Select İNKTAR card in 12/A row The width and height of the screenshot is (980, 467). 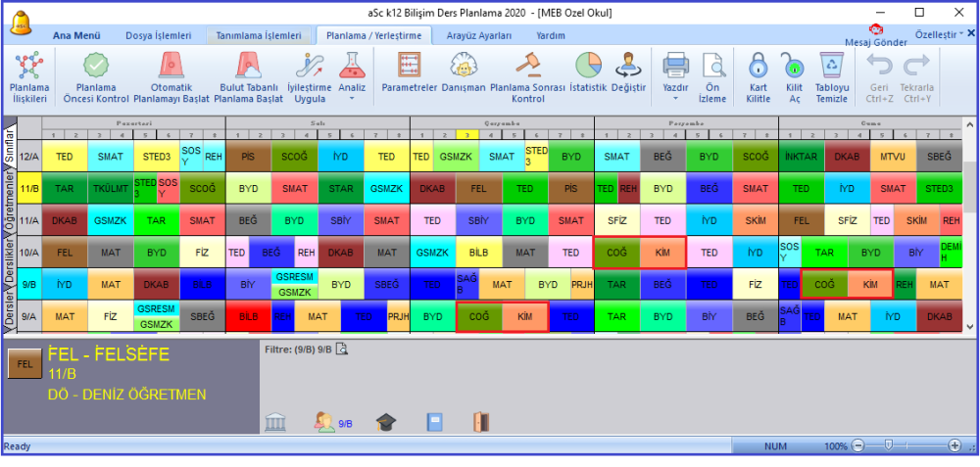802,156
